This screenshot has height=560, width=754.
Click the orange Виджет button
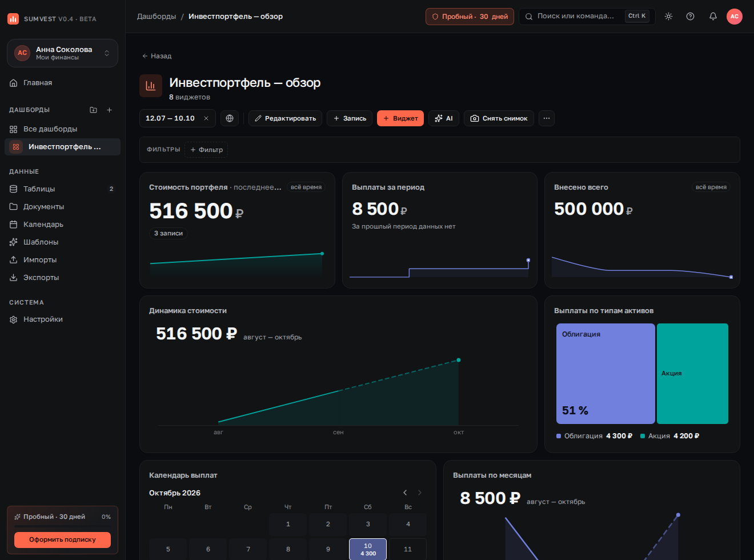coord(400,118)
